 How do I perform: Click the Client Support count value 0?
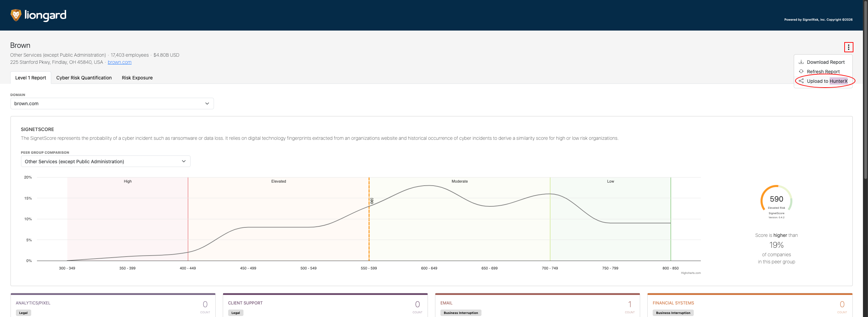417,304
